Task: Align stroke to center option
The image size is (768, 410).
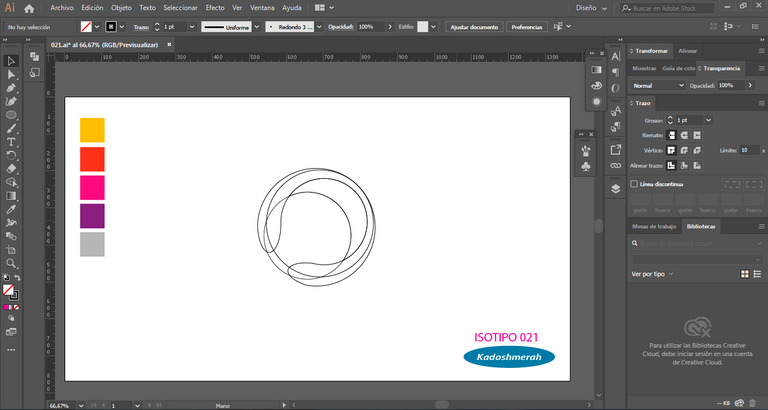Action: click(x=672, y=166)
